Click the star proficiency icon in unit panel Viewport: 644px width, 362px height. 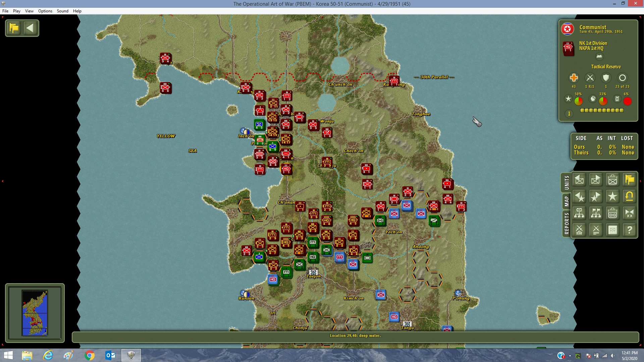568,99
